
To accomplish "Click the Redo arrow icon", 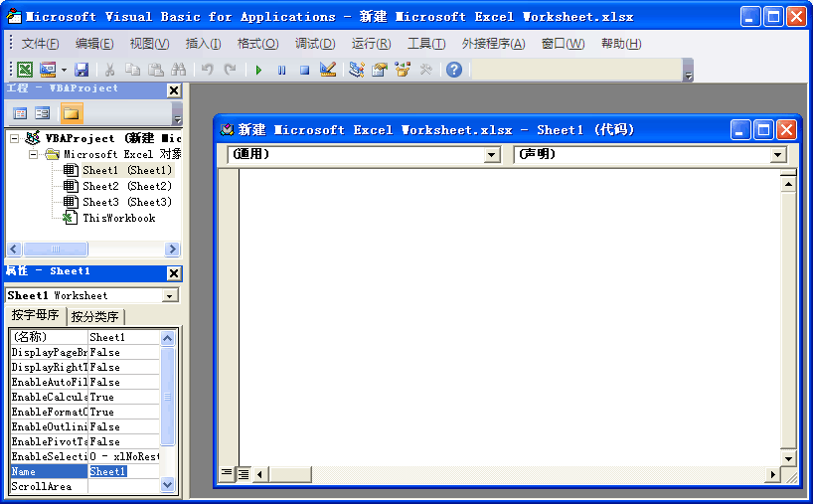I will point(231,70).
